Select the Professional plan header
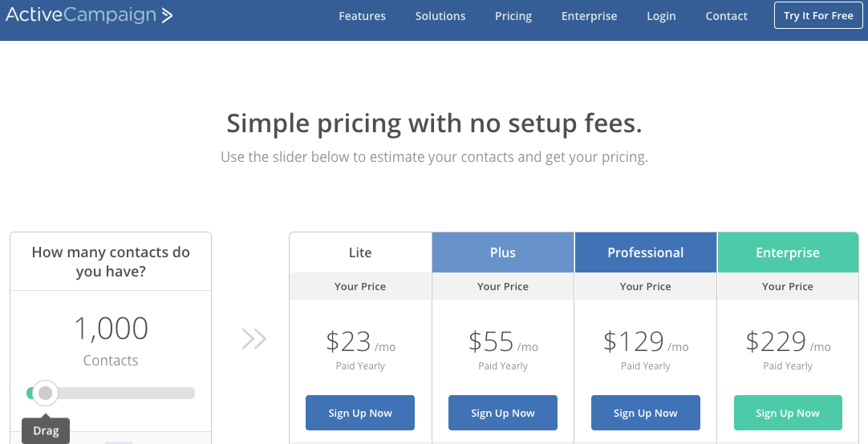The width and height of the screenshot is (868, 444). pos(646,252)
